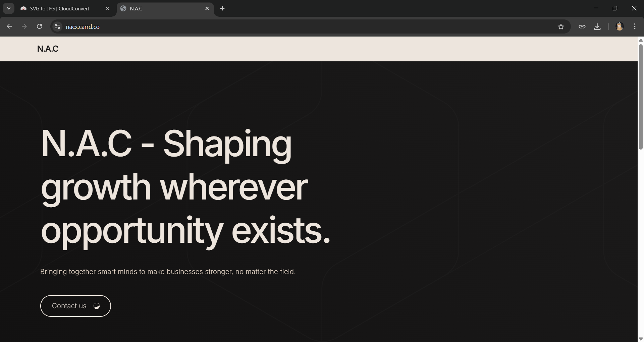The image size is (644, 342).
Task: Open the Chrome profile avatar
Action: pos(619,26)
